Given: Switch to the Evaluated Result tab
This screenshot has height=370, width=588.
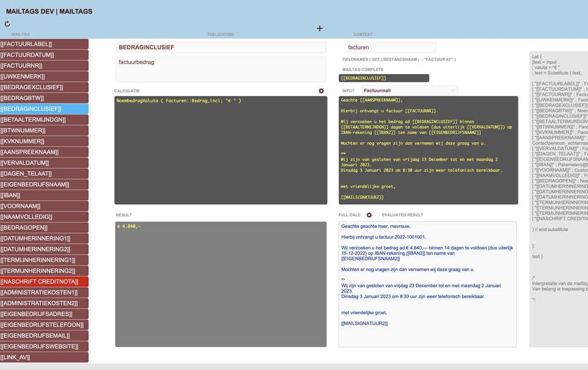Looking at the screenshot, I should [x=402, y=215].
